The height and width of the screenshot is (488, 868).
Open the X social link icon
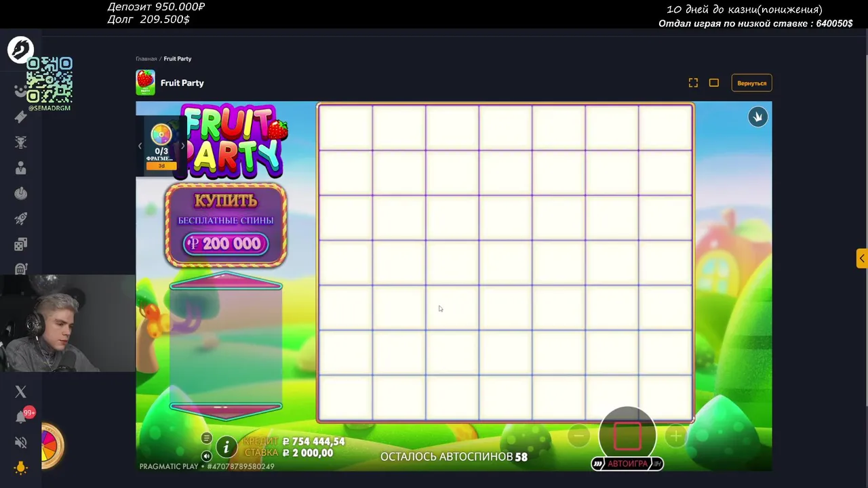coord(20,392)
